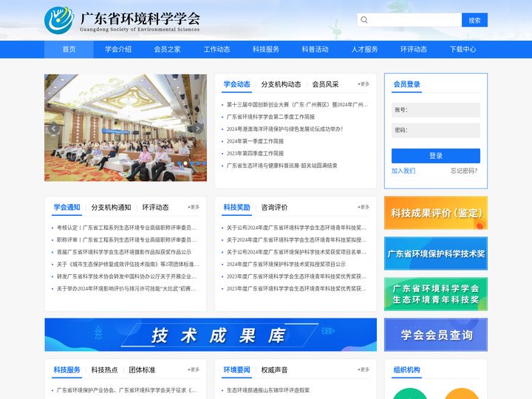Show next carousel slide arrow
The height and width of the screenshot is (399, 532).
point(197,129)
